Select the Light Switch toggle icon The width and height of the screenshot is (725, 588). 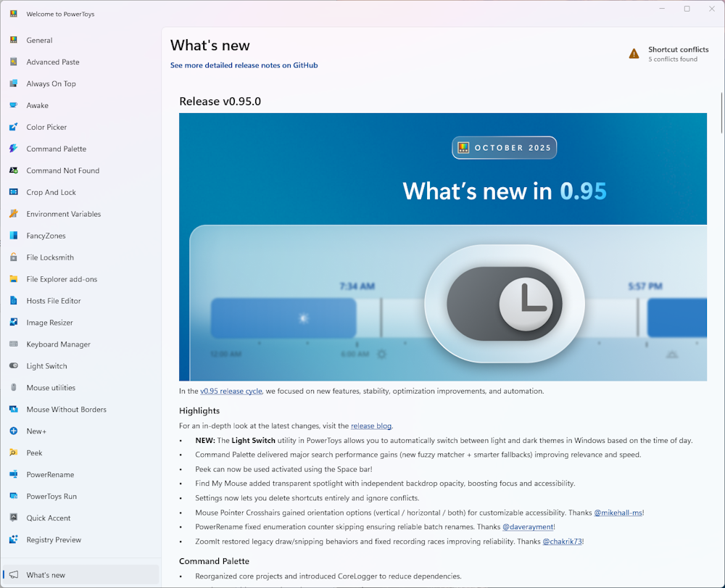pos(13,366)
